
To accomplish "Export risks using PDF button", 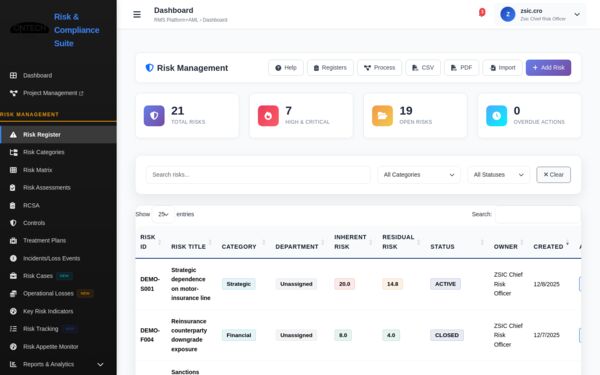I will point(461,68).
